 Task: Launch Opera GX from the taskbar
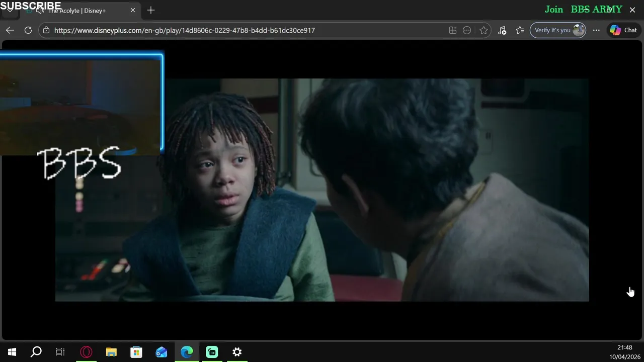point(86,352)
